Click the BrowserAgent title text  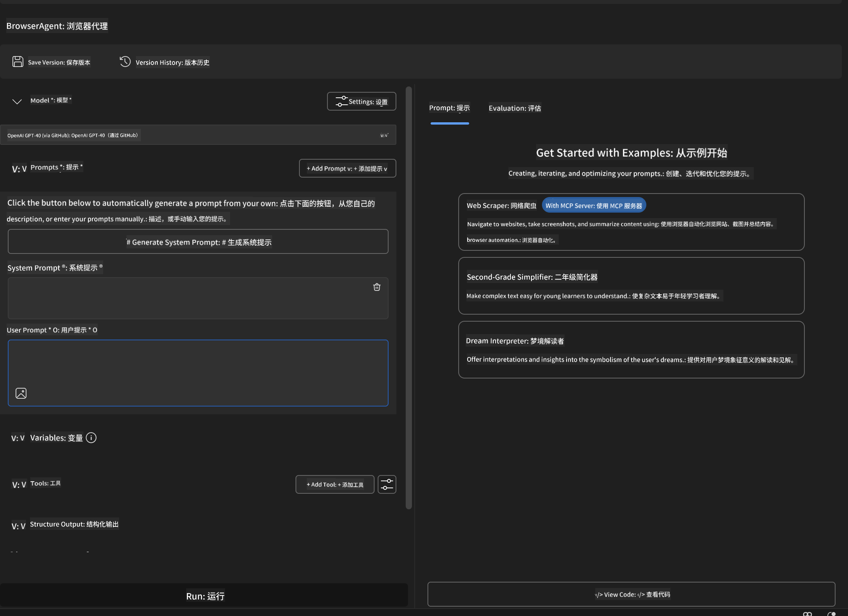click(x=57, y=26)
